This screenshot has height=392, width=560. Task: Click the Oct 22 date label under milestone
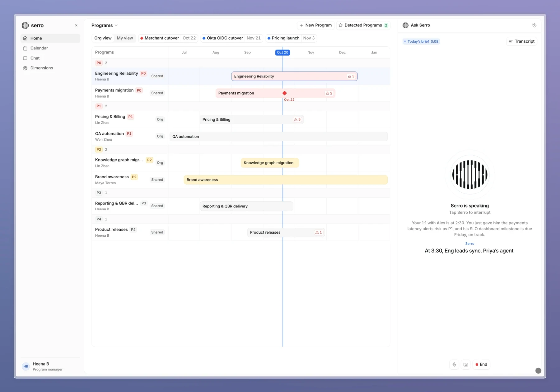[289, 100]
